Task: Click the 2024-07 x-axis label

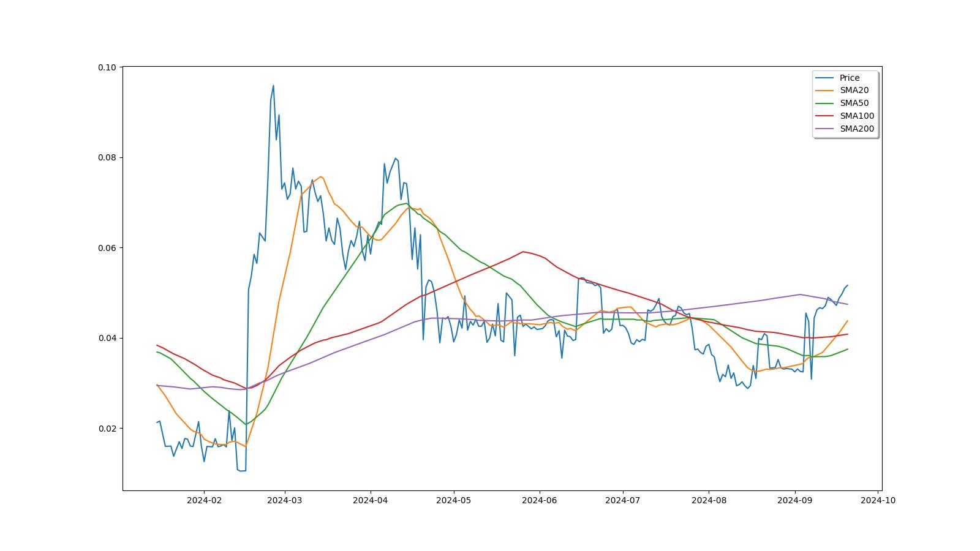Action: pos(623,500)
